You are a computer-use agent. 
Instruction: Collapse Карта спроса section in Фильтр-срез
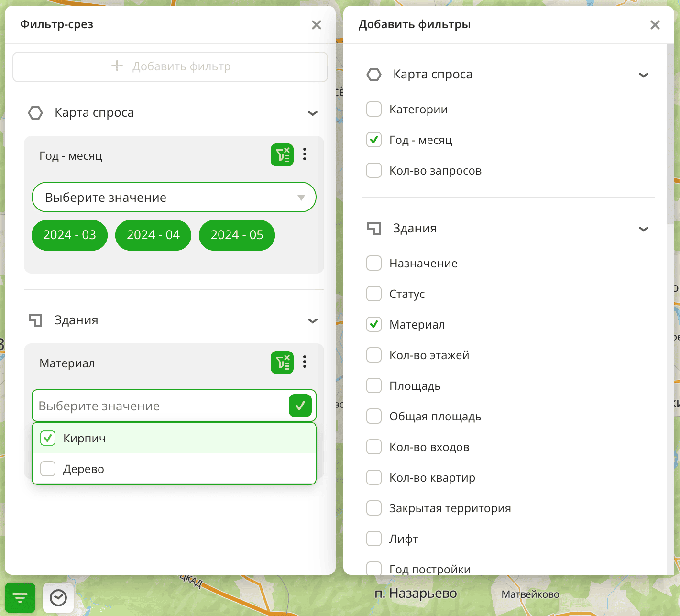tap(313, 113)
